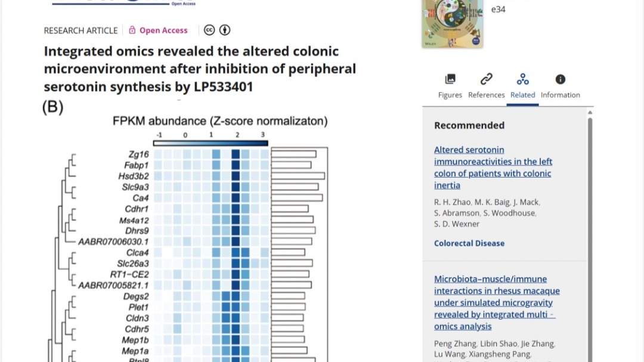This screenshot has width=644, height=362.
Task: Click the Open Access label text
Action: pyautogui.click(x=163, y=30)
